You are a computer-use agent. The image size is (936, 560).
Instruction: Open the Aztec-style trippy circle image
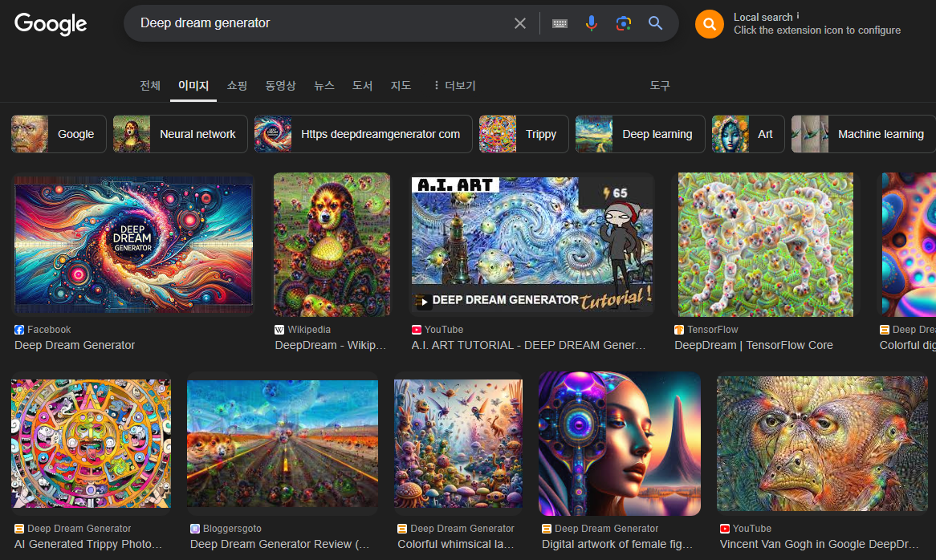coord(91,444)
